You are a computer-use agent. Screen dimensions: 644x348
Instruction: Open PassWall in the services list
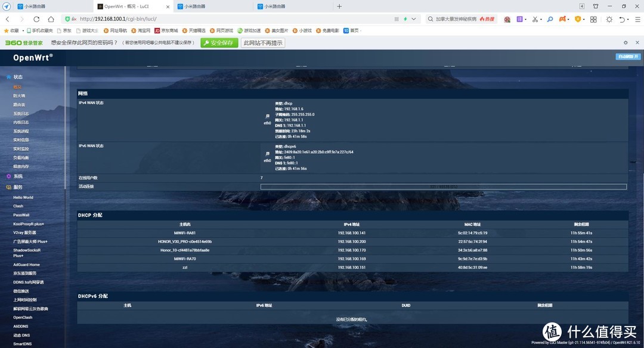(21, 215)
